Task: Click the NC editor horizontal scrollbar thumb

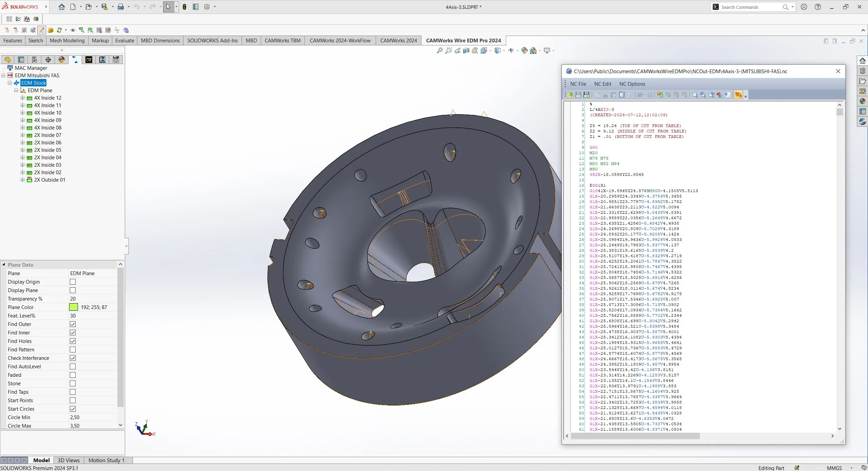Action: click(x=635, y=436)
